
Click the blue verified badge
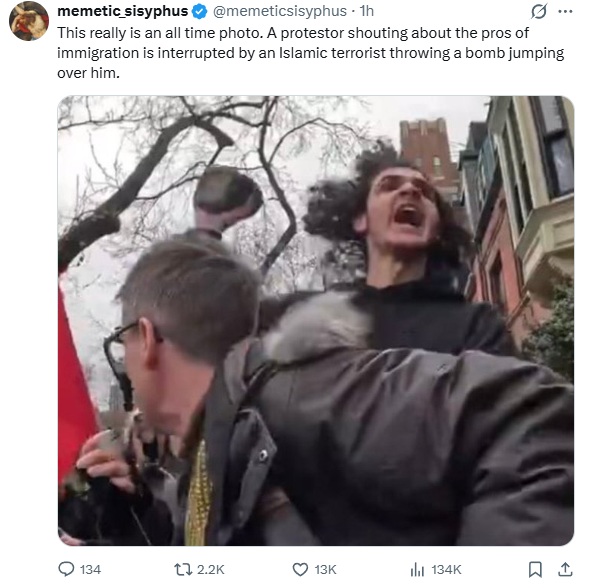click(x=200, y=12)
